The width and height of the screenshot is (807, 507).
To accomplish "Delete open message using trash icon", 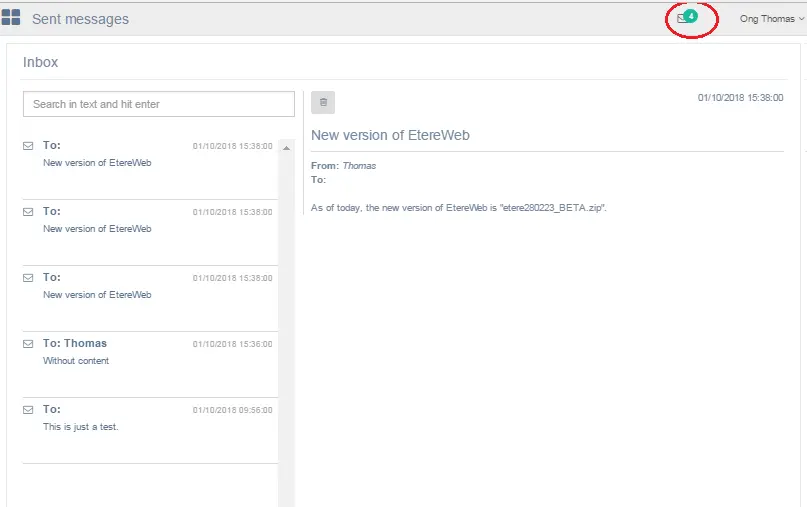I will (323, 102).
